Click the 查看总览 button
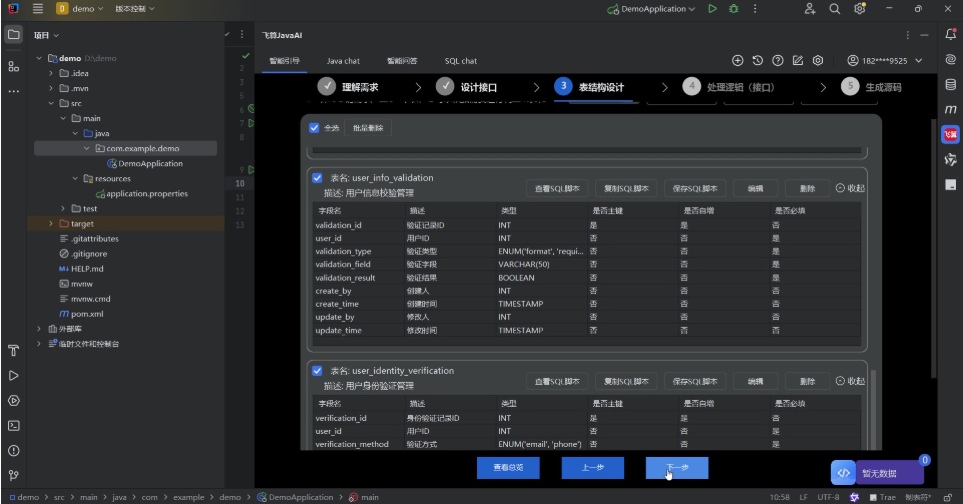Image resolution: width=963 pixels, height=504 pixels. tap(508, 468)
